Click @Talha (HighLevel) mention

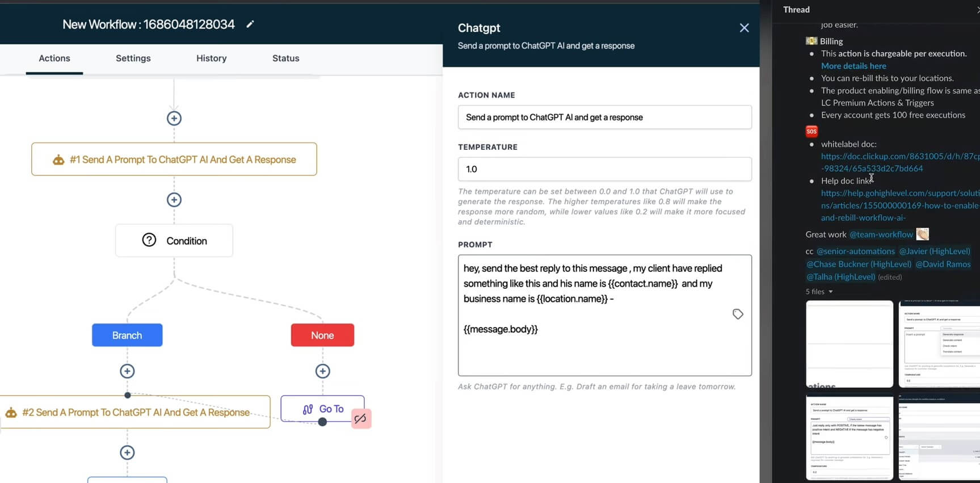pyautogui.click(x=840, y=277)
